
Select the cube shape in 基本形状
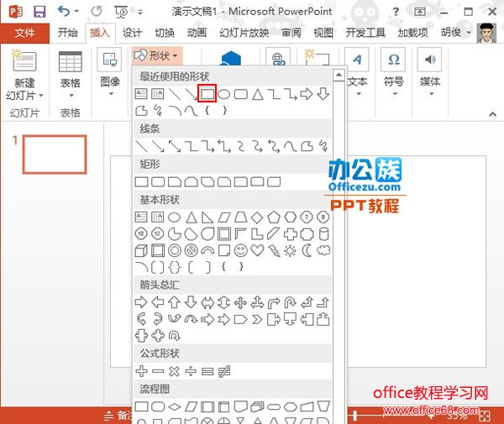point(141,250)
